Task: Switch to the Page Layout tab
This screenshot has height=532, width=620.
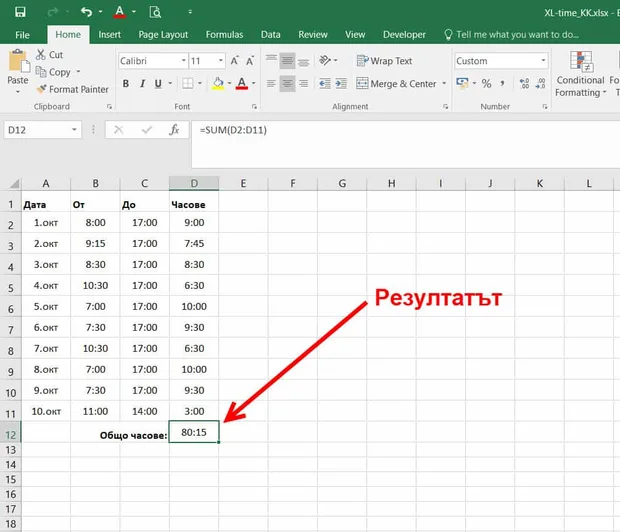Action: click(163, 35)
